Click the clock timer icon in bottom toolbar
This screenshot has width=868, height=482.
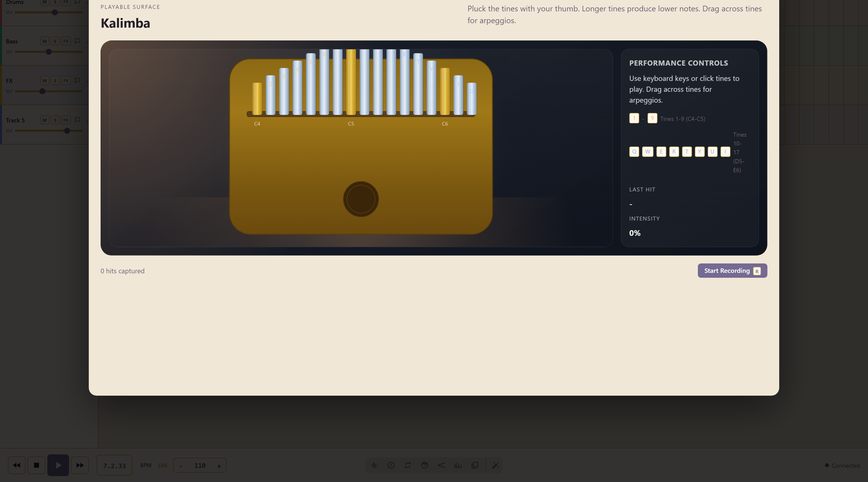(x=425, y=465)
